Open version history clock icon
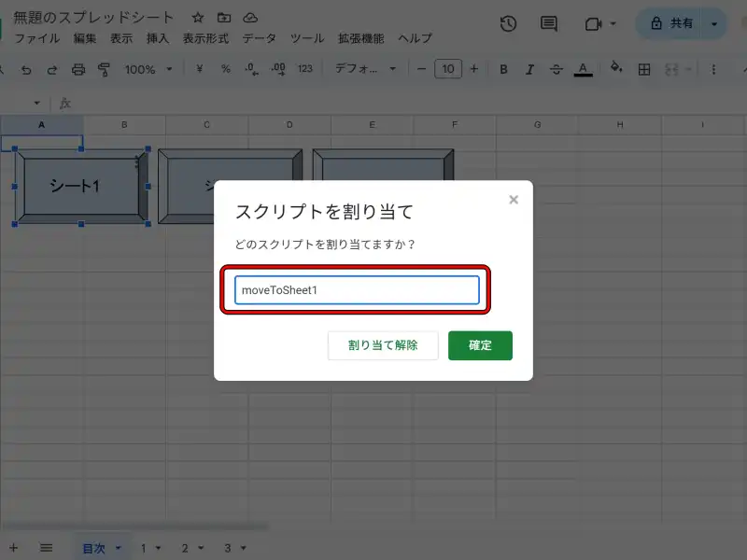Viewport: 747px width, 560px height. click(x=508, y=23)
